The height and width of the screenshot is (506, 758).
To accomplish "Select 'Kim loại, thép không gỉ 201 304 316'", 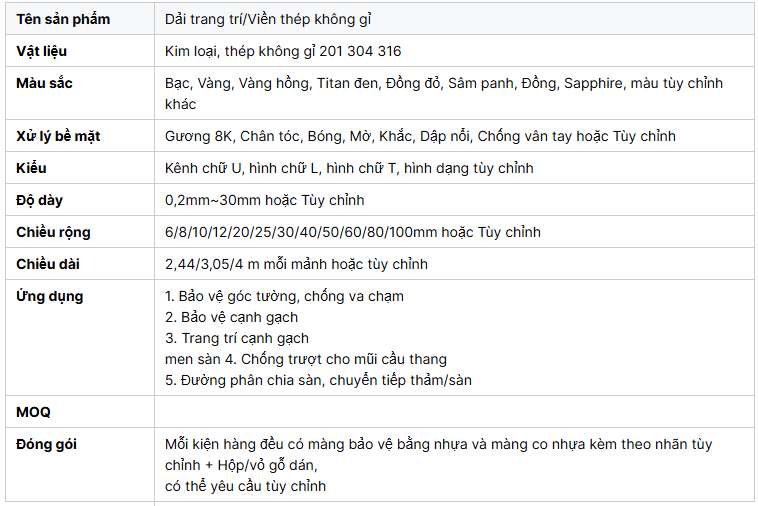I will [283, 51].
